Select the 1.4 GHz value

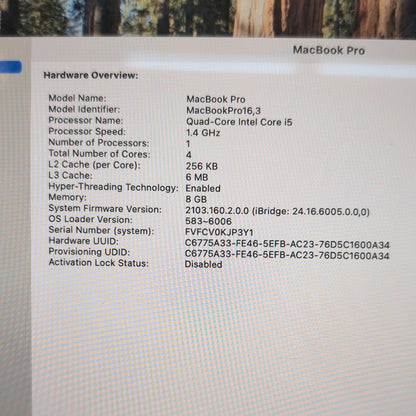(x=203, y=133)
